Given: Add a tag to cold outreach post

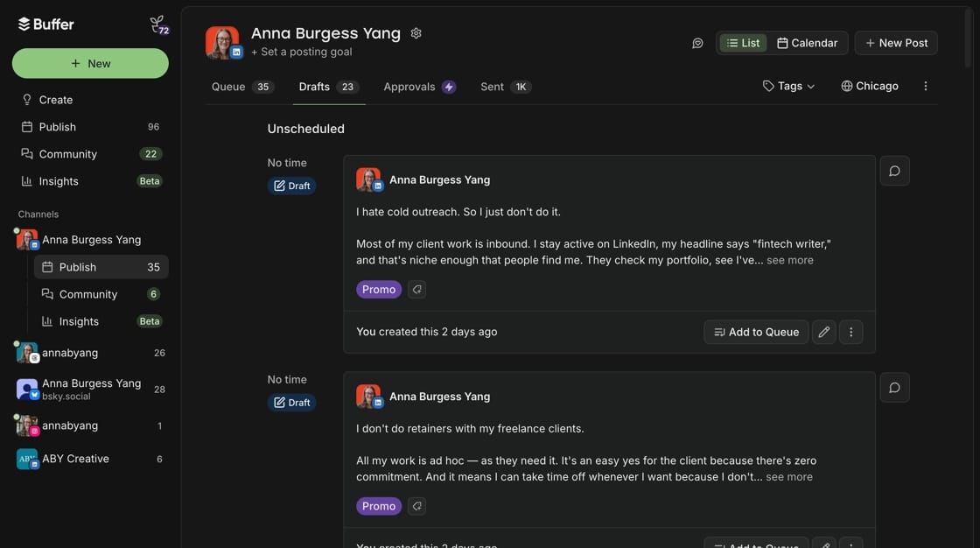Looking at the screenshot, I should (x=416, y=290).
